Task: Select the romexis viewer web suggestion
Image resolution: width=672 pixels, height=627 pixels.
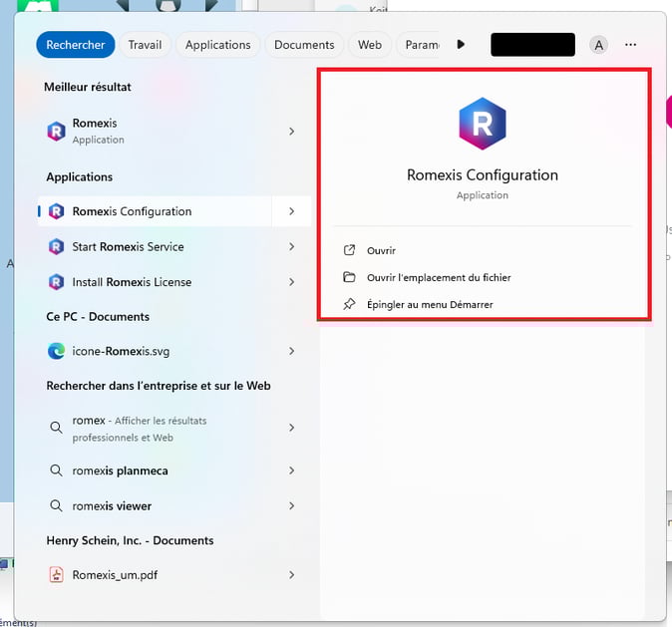Action: [x=174, y=505]
